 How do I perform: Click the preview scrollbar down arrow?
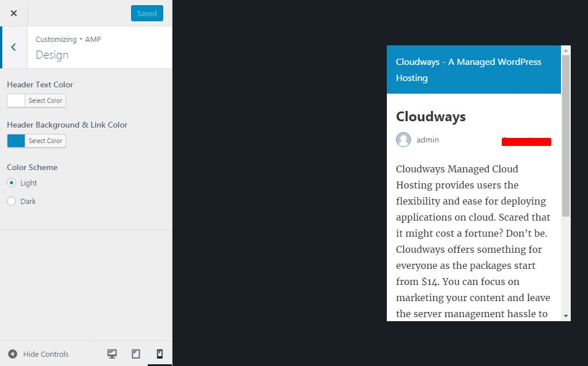[x=566, y=315]
